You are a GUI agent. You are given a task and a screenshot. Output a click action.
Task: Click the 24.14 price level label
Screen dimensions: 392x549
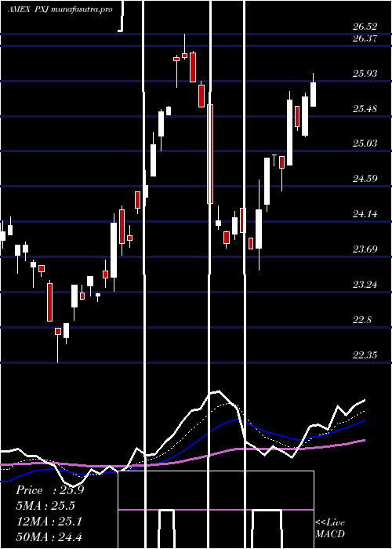click(x=365, y=214)
